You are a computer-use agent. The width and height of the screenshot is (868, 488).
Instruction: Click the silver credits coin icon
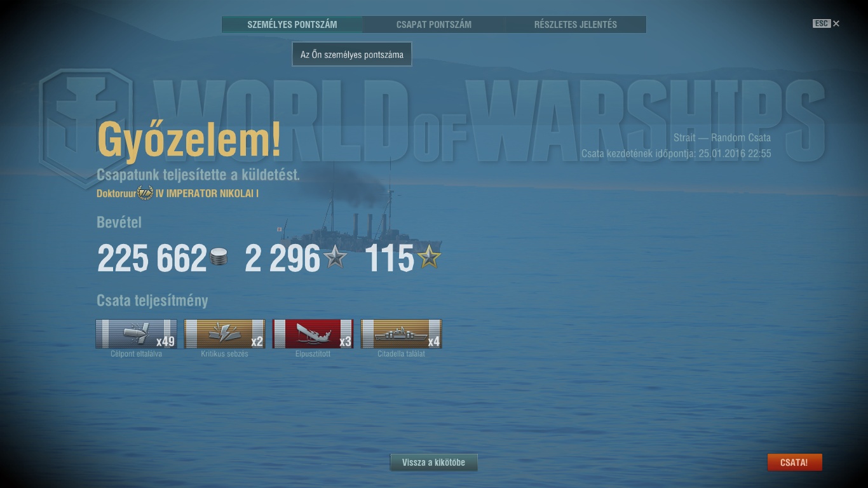point(219,257)
